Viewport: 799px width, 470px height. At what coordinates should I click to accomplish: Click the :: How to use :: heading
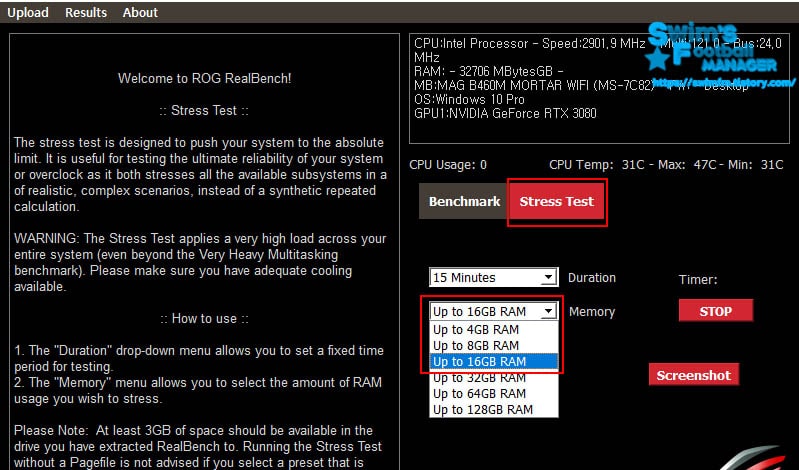click(204, 319)
